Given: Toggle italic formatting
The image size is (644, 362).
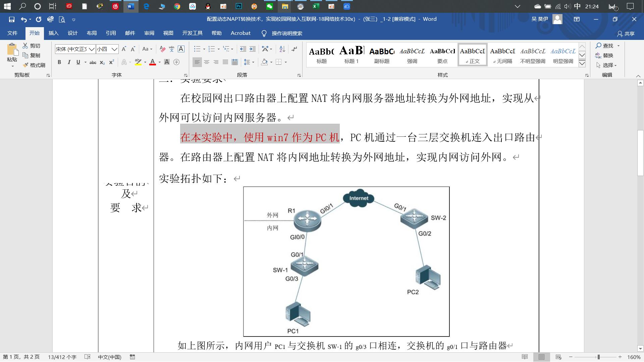Looking at the screenshot, I should point(69,62).
